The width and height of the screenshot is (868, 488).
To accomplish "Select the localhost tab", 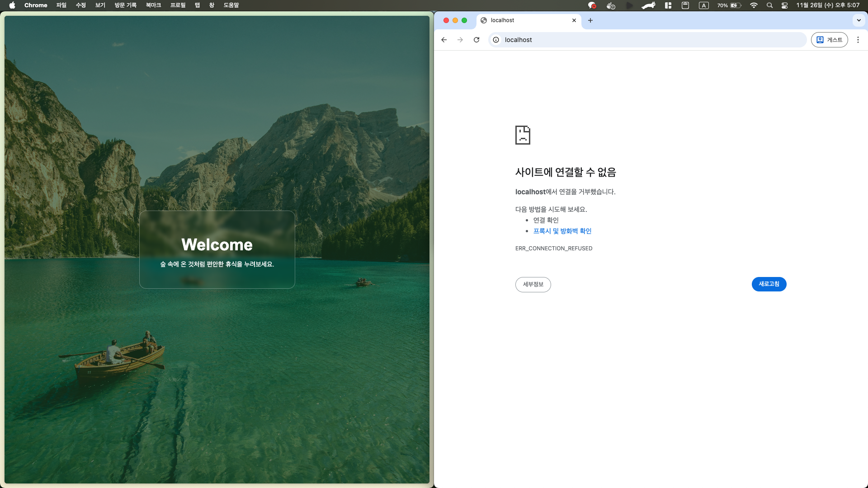I will click(520, 20).
